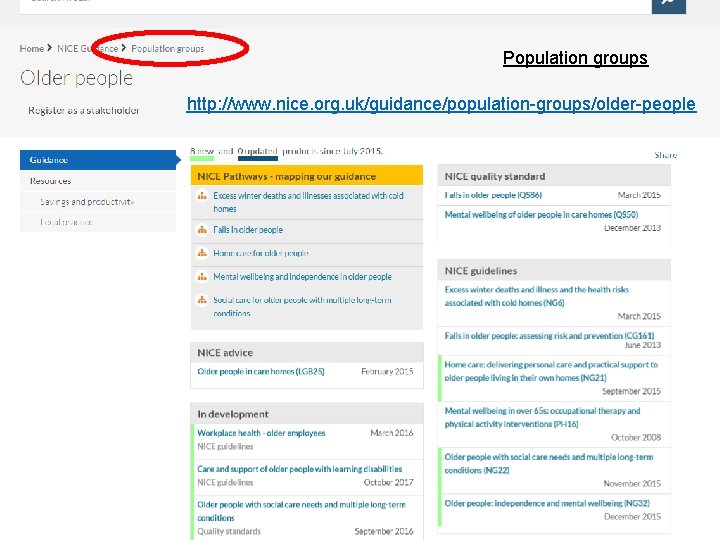
Task: Filter by 0 updated products
Action: click(258, 152)
